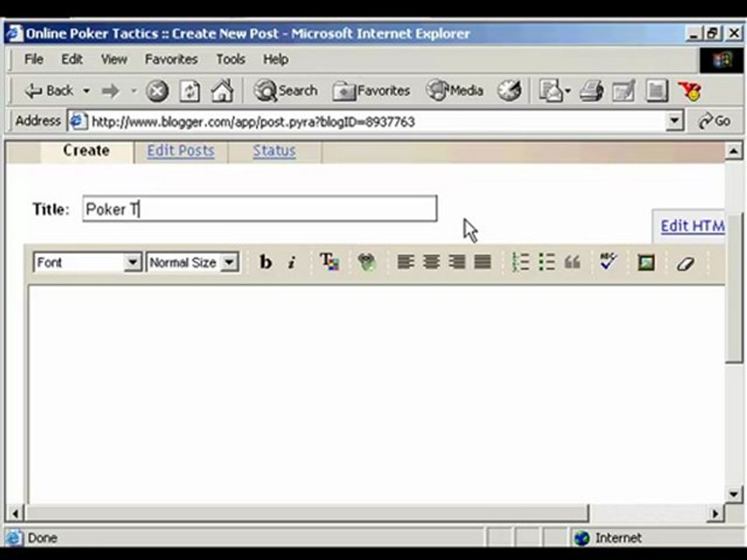
Task: Open the Help menu
Action: 275,59
